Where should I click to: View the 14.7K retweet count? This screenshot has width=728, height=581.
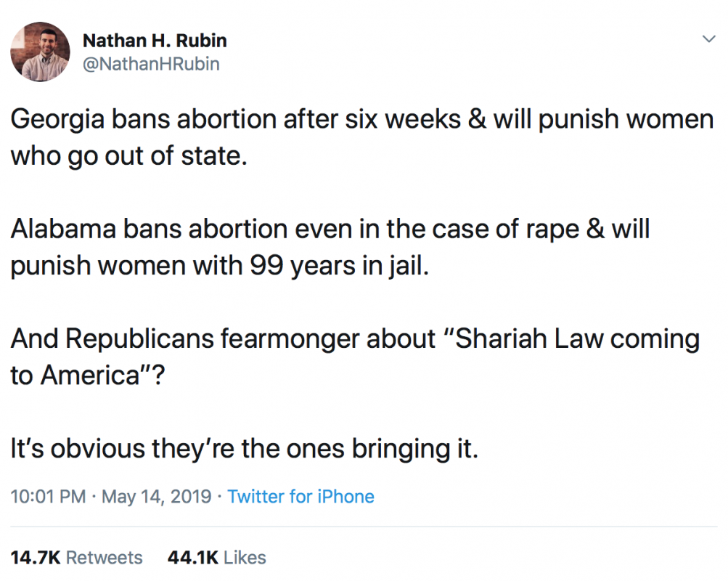pos(36,557)
